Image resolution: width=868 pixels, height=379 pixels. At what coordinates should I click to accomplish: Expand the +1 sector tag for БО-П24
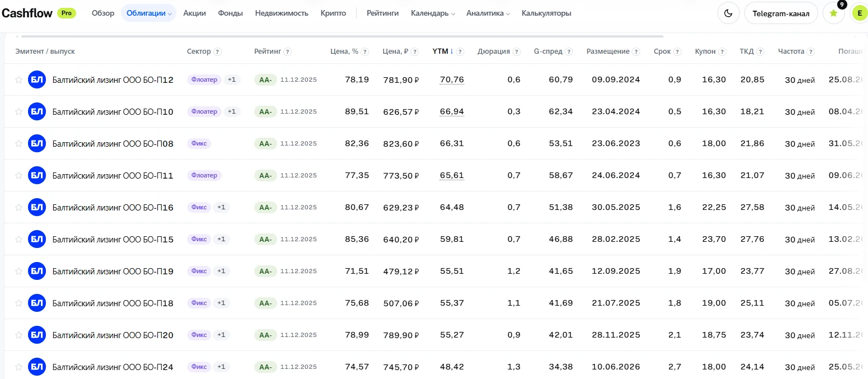coord(221,367)
